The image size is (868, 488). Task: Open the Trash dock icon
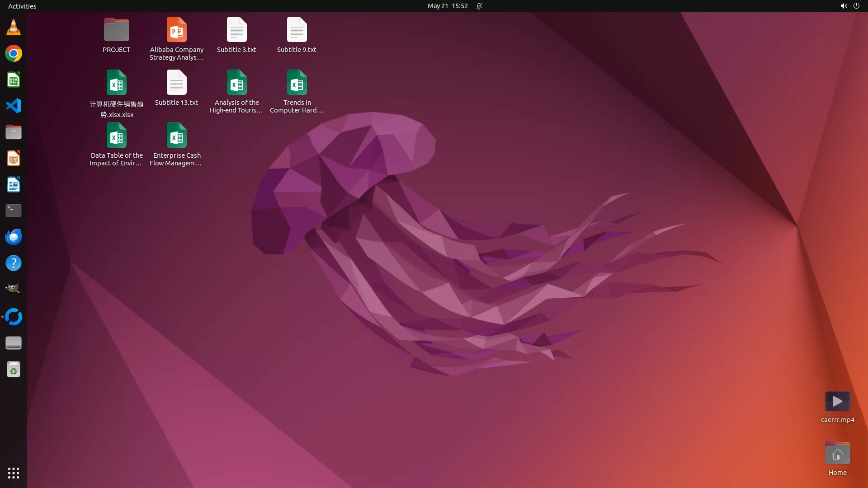click(14, 370)
